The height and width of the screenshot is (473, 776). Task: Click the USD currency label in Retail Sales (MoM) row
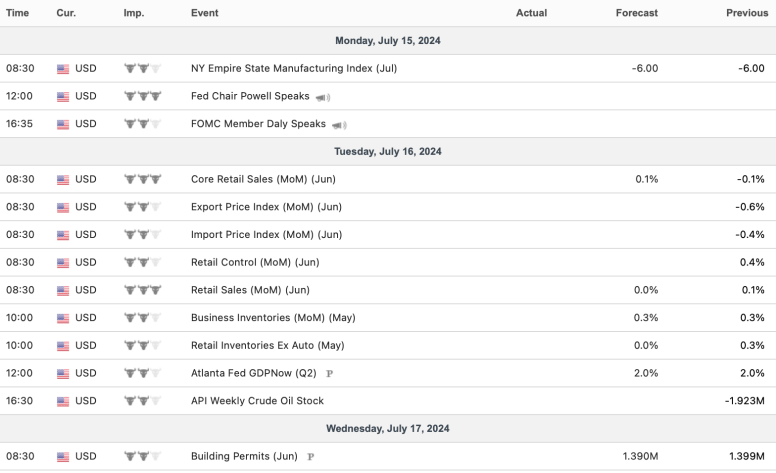86,290
